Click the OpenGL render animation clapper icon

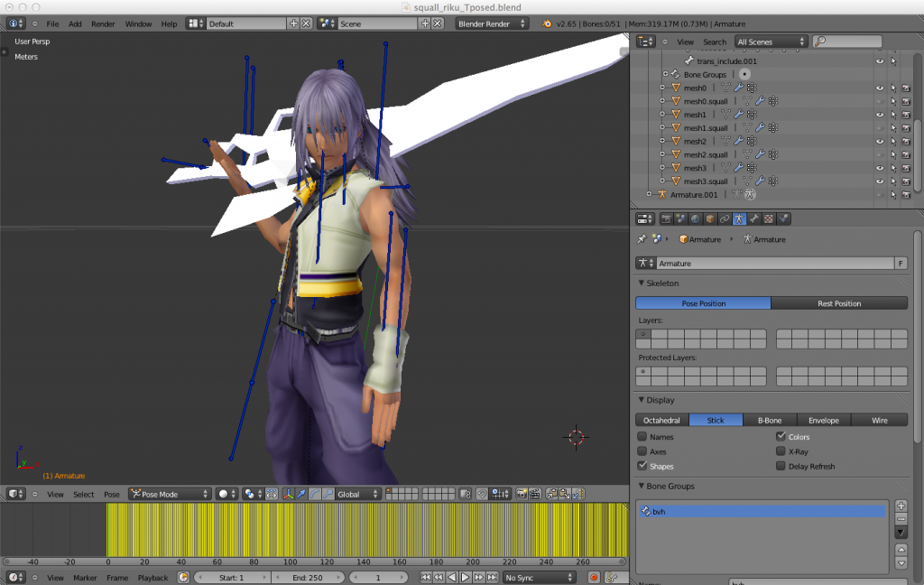click(535, 494)
